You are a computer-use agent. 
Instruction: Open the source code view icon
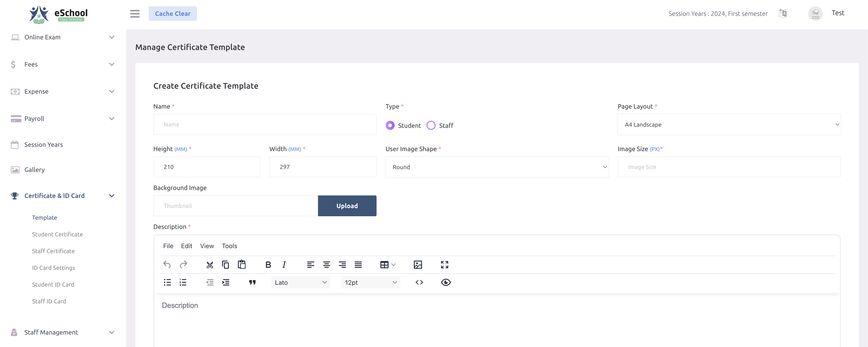tap(420, 282)
